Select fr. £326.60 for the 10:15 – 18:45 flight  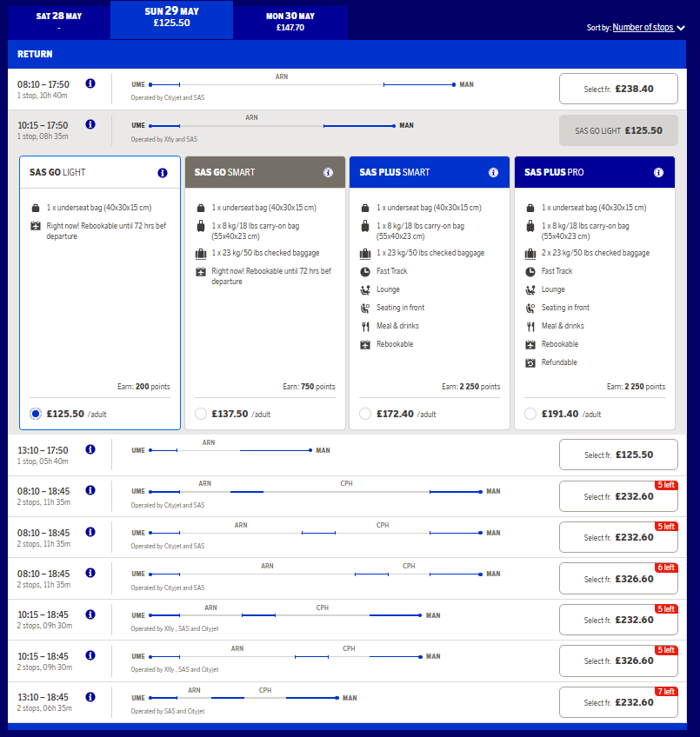(x=618, y=661)
